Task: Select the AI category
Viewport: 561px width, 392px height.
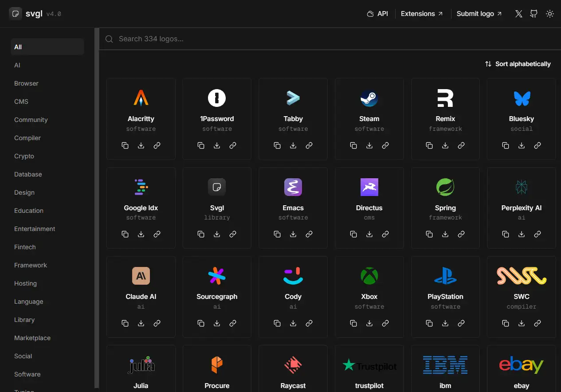Action: [47, 65]
